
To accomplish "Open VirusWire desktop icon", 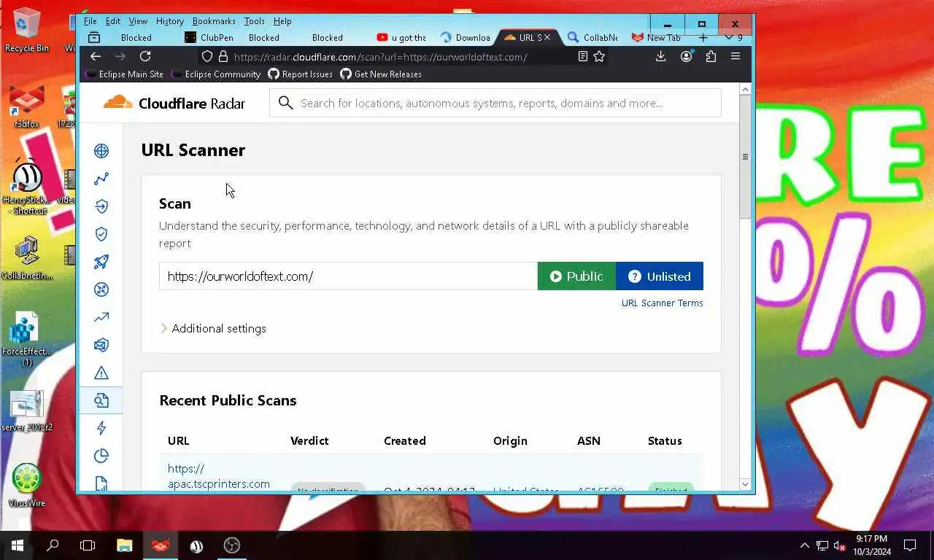I will [27, 485].
